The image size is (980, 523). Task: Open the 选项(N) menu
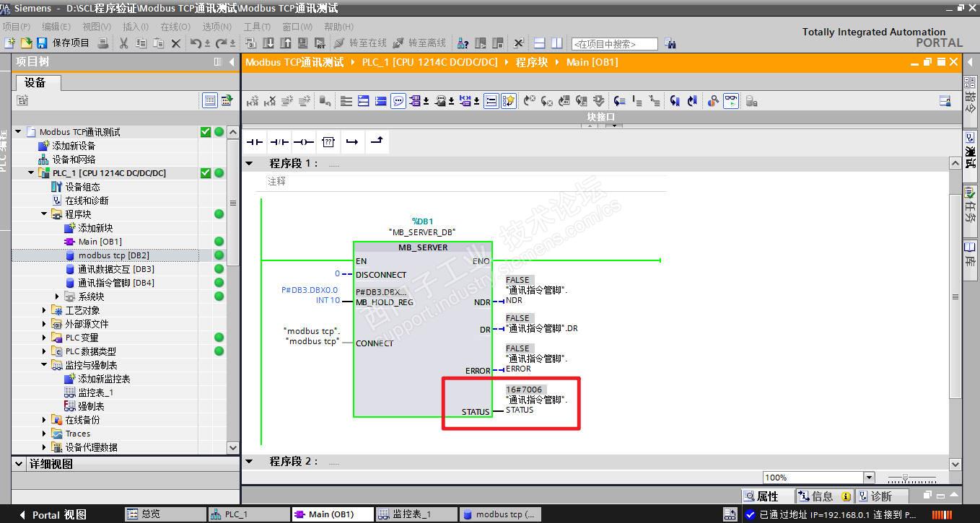pos(216,27)
